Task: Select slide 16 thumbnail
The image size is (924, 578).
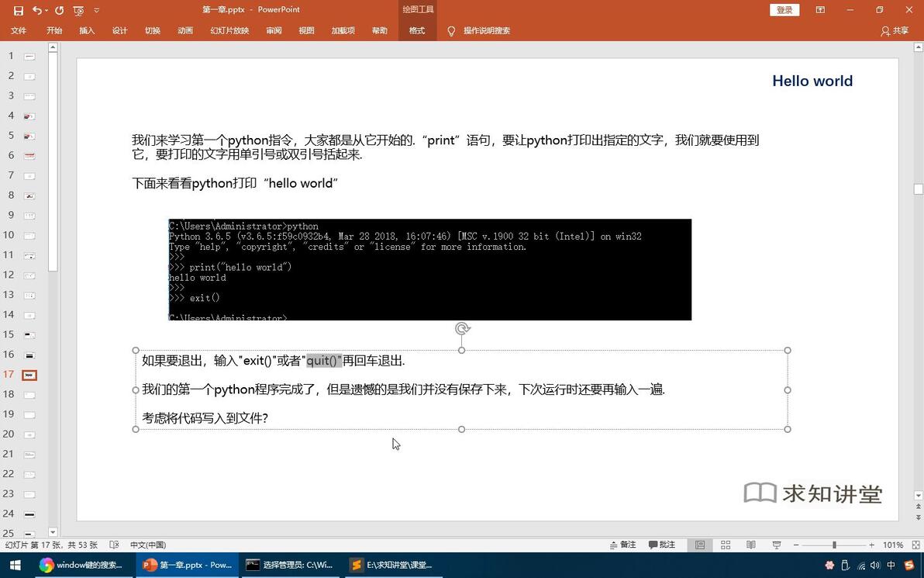Action: tap(29, 355)
